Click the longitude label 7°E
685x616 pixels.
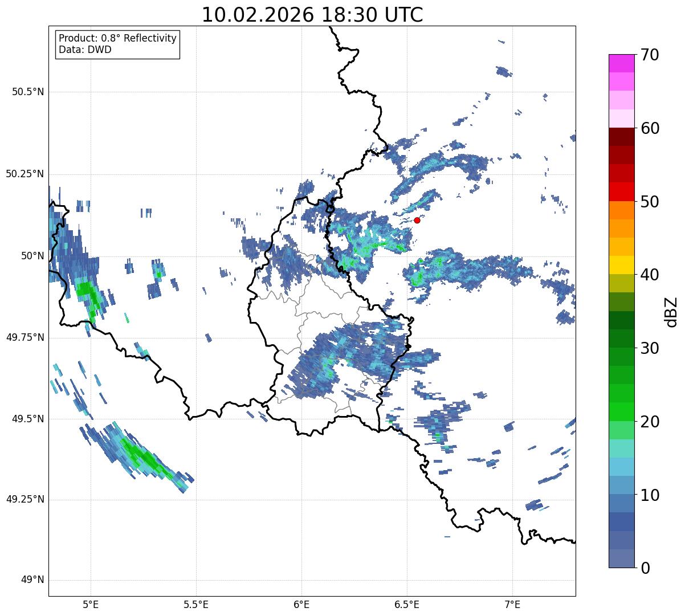click(x=512, y=604)
